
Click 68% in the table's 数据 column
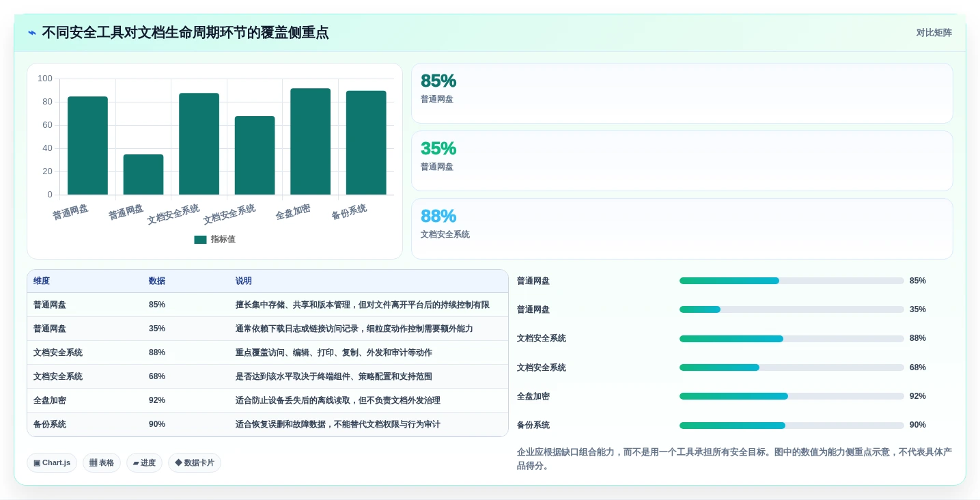(157, 376)
